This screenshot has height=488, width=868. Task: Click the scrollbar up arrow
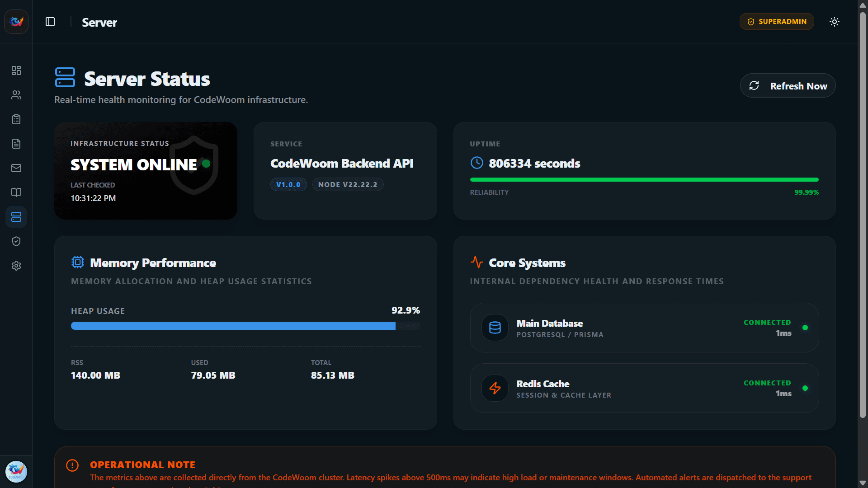pos(863,5)
